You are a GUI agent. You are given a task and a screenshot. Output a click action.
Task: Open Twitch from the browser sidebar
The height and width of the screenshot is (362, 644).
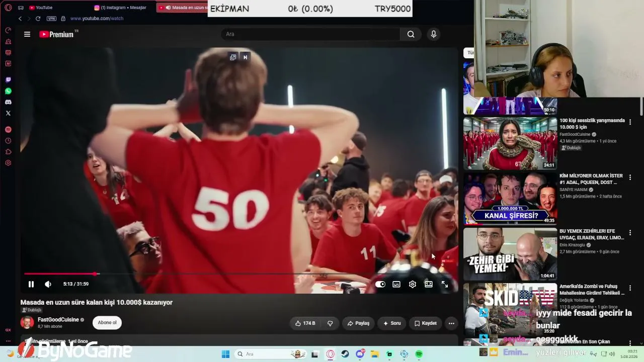pyautogui.click(x=8, y=80)
